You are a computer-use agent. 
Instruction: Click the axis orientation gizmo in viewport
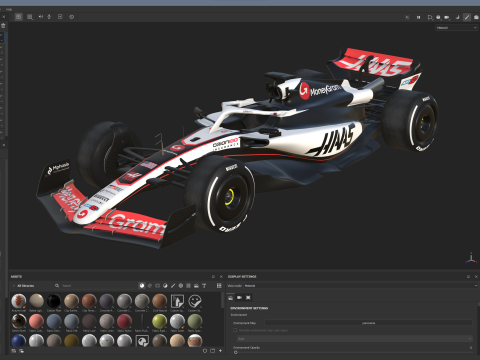(471, 258)
